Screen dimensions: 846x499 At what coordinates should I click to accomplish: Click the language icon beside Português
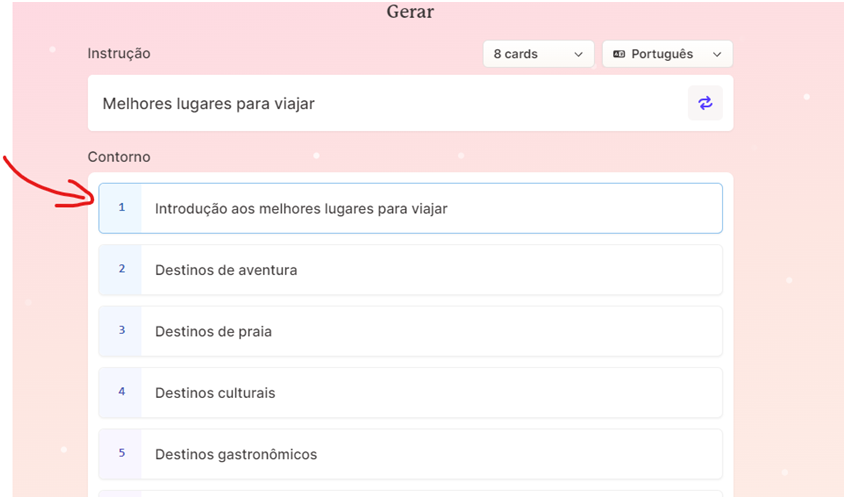tap(619, 54)
